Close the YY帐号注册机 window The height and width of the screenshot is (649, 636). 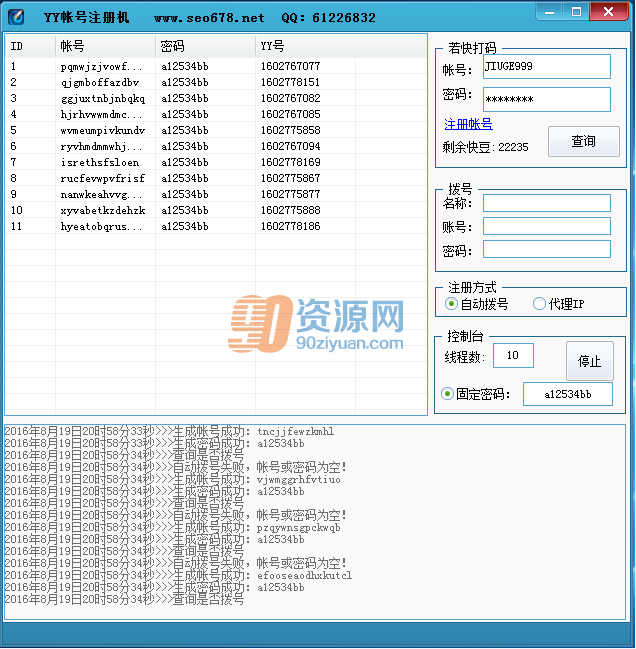(x=608, y=12)
